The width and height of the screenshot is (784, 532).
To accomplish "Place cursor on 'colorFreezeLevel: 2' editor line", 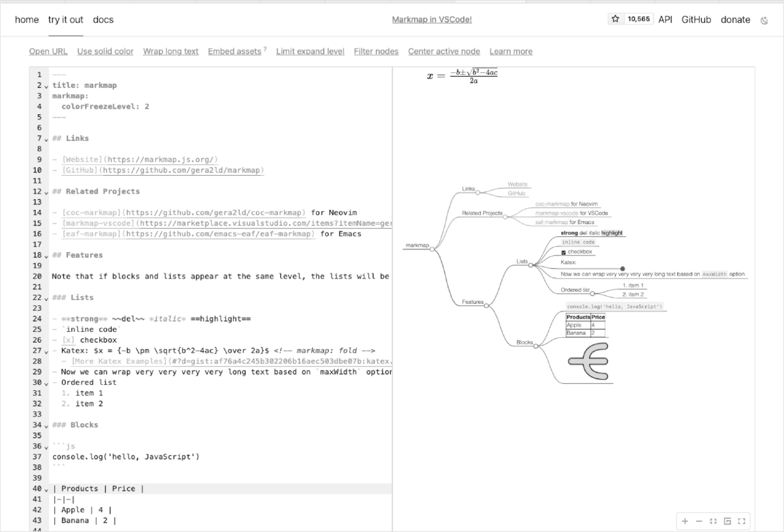I will (105, 106).
